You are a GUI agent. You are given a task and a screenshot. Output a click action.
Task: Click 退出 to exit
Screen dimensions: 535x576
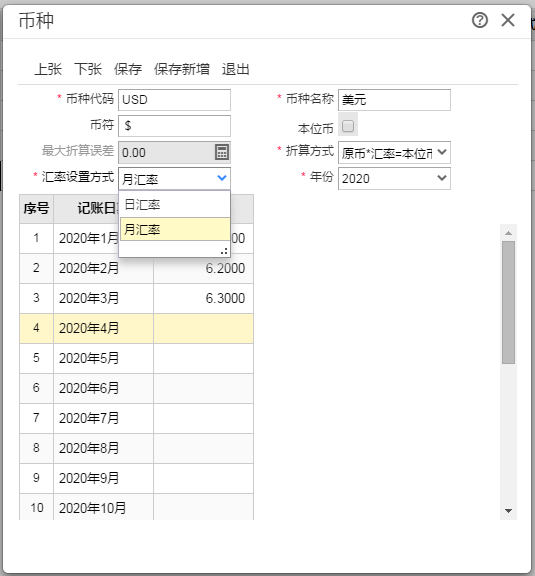pyautogui.click(x=236, y=69)
